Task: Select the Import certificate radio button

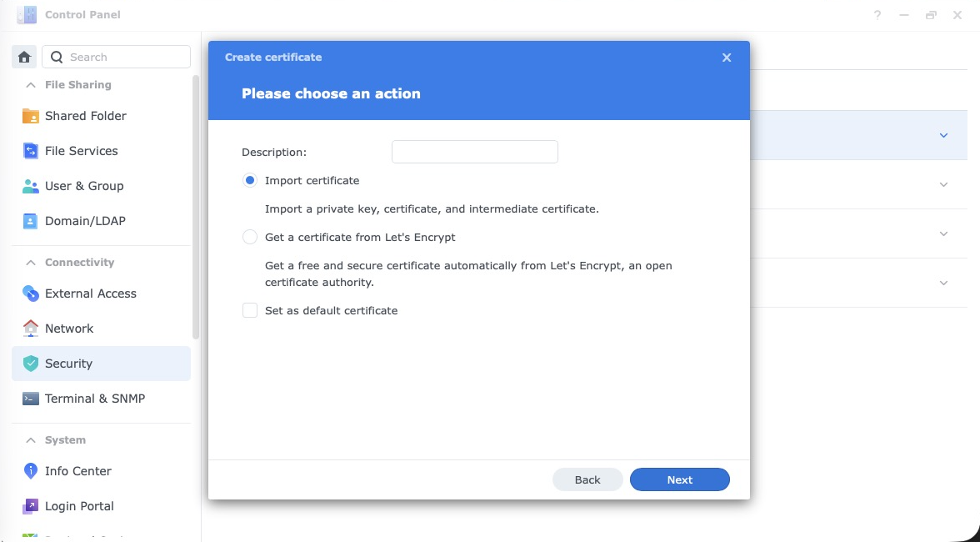Action: [250, 180]
